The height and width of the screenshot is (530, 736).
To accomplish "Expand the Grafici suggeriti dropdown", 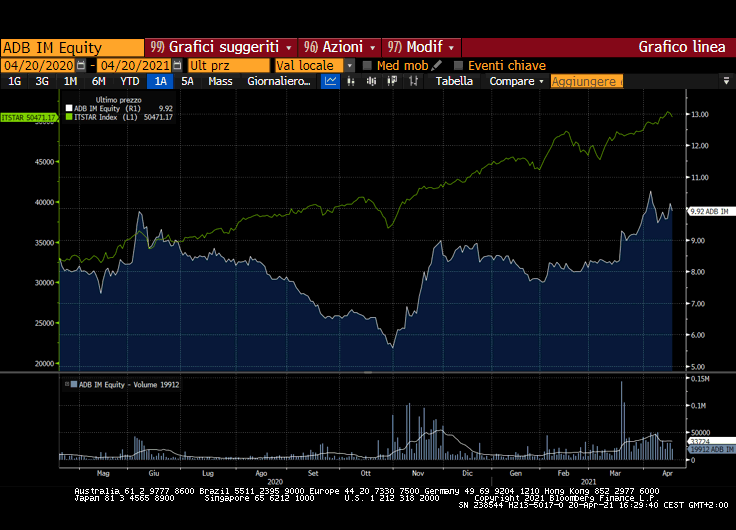I will click(289, 47).
